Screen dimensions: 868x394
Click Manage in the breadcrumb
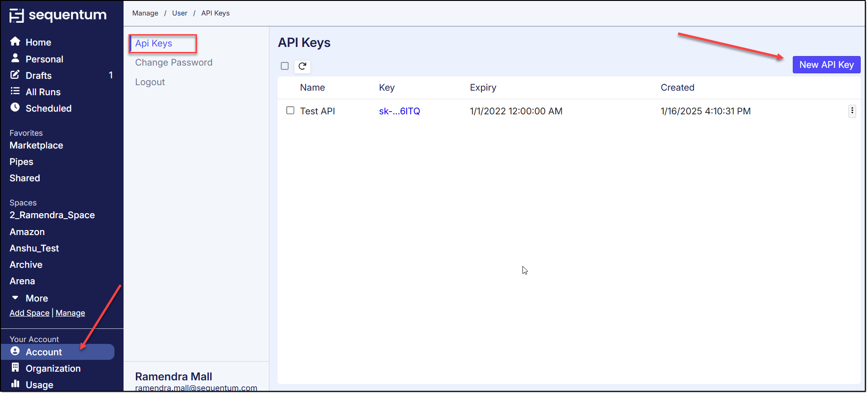click(x=145, y=13)
